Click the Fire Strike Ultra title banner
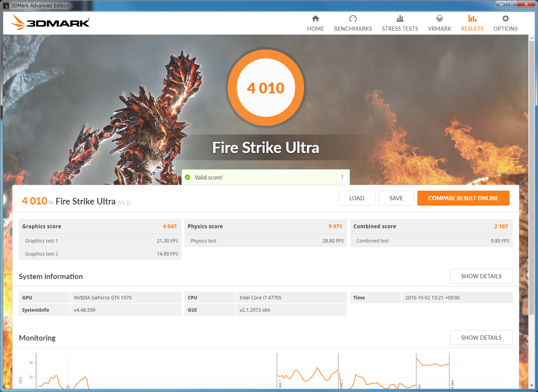The height and width of the screenshot is (392, 538). [x=266, y=148]
